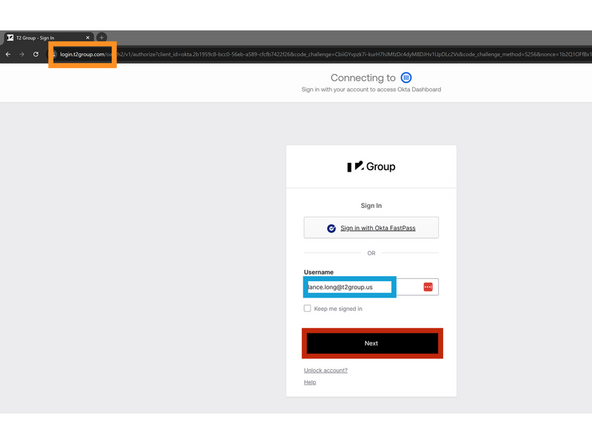This screenshot has height=444, width=592.
Task: Click the T2 Group tab favicon
Action: [x=10, y=38]
